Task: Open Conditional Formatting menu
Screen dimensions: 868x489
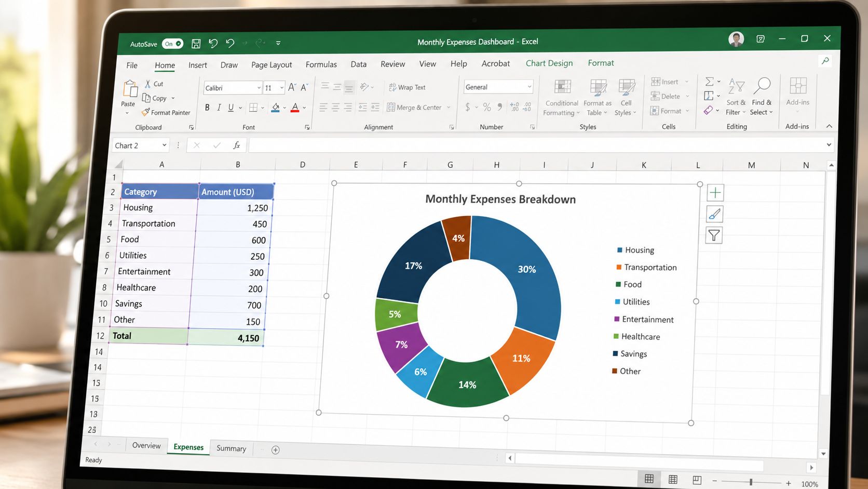Action: 562,97
